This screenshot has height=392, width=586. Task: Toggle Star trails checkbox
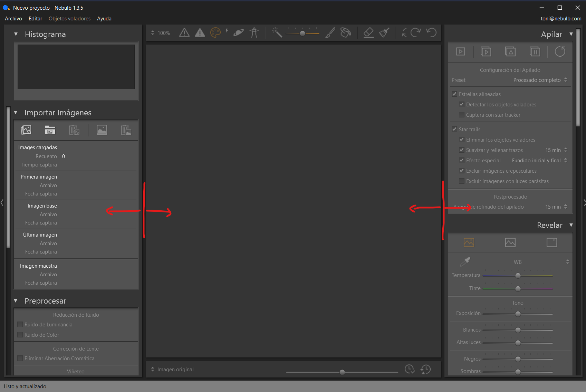coord(454,129)
